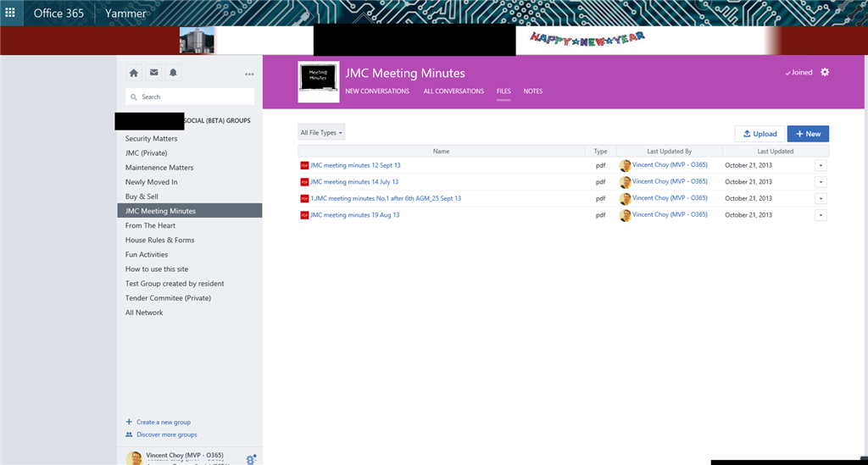Click avatar in the 14 July 13 row
The height and width of the screenshot is (465, 868).
pos(625,182)
